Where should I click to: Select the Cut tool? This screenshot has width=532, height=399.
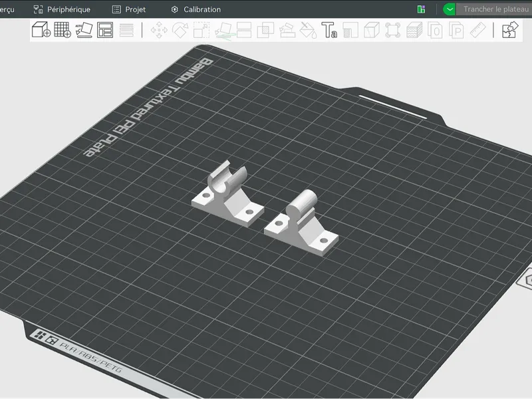click(244, 30)
